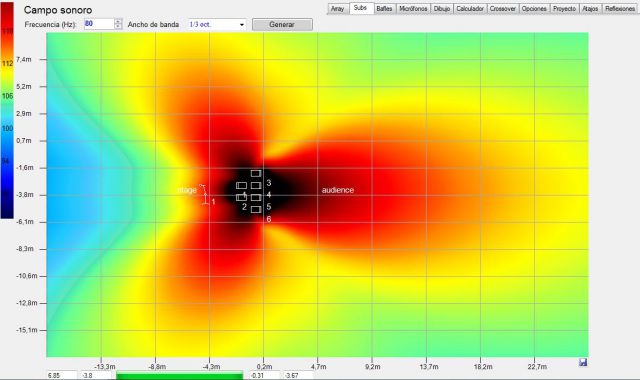The image size is (640, 380).
Task: Click the 22,7m horizontal axis label
Action: (x=537, y=367)
